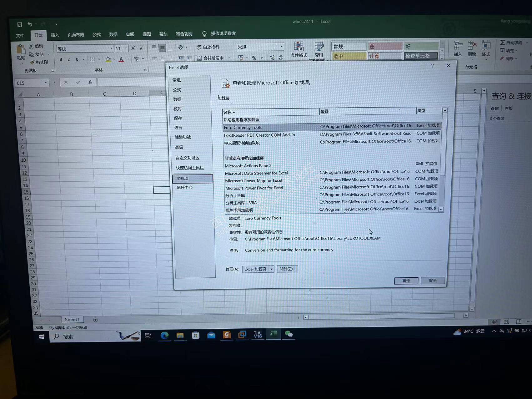Select 自定义功能区 in options sidebar
This screenshot has width=532, height=399.
click(x=187, y=158)
